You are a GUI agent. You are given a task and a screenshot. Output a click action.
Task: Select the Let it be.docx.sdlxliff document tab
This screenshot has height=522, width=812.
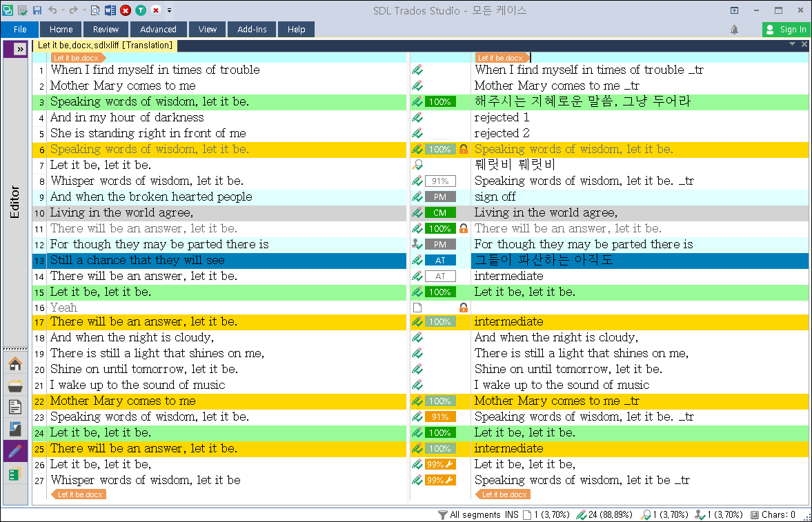(105, 46)
